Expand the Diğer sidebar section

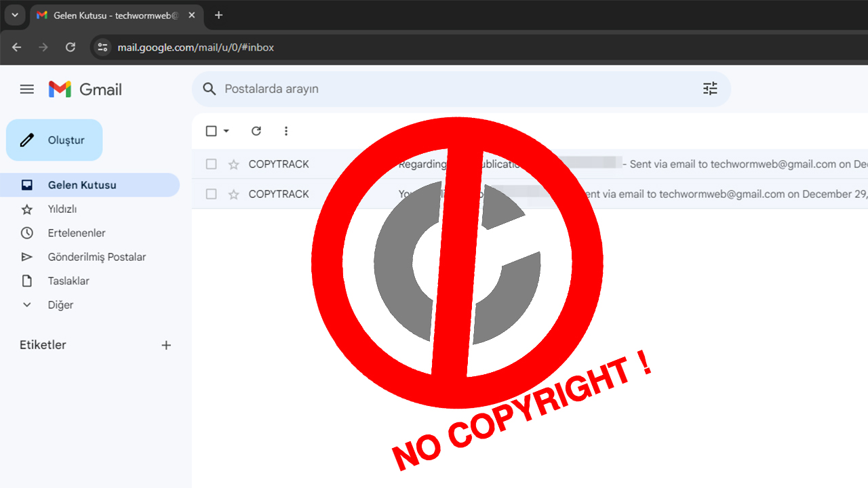coord(60,305)
